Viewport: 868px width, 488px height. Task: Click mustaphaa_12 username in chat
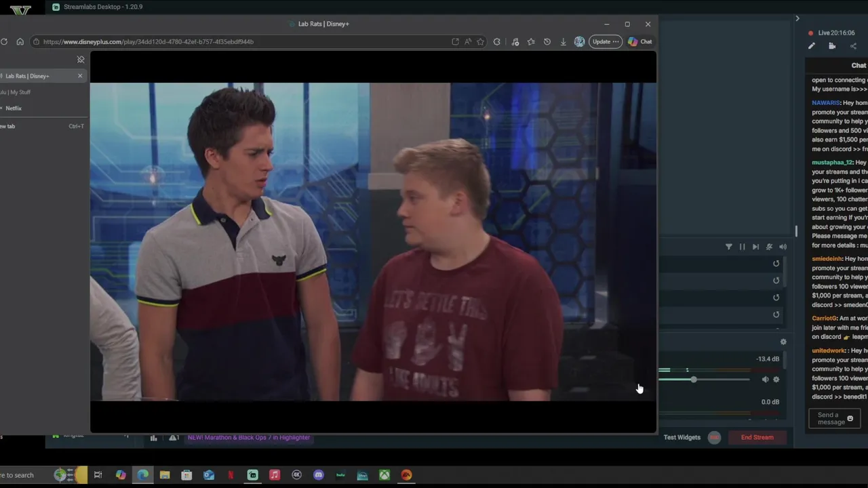832,163
